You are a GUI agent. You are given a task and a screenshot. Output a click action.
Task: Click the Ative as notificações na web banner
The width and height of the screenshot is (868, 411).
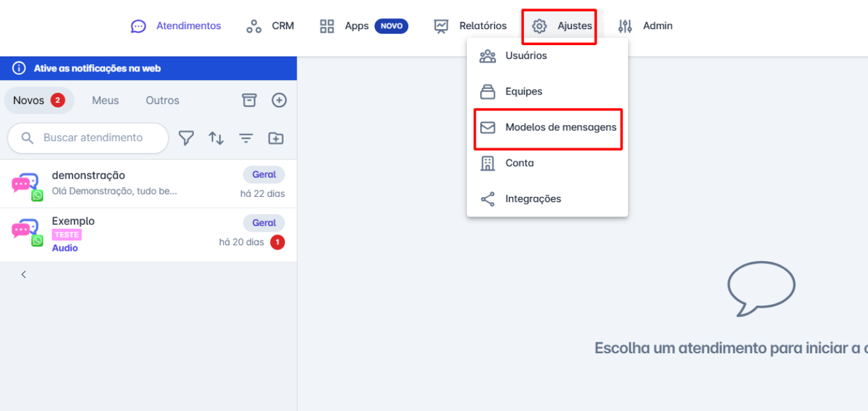coord(97,69)
